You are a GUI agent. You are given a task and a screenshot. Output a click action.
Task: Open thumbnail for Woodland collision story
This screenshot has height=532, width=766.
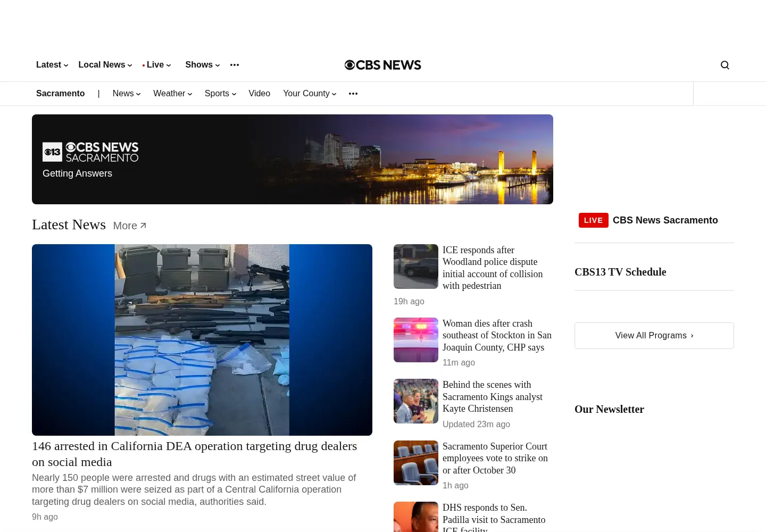coord(416,267)
